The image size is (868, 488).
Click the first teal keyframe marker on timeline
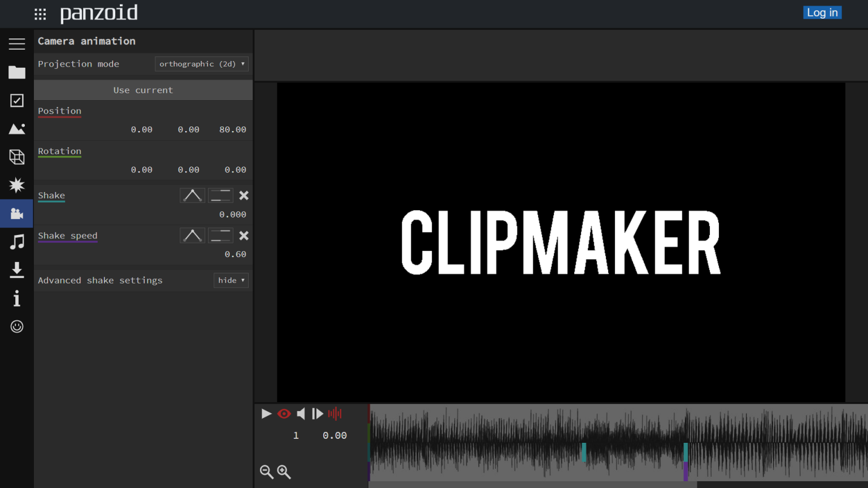584,452
